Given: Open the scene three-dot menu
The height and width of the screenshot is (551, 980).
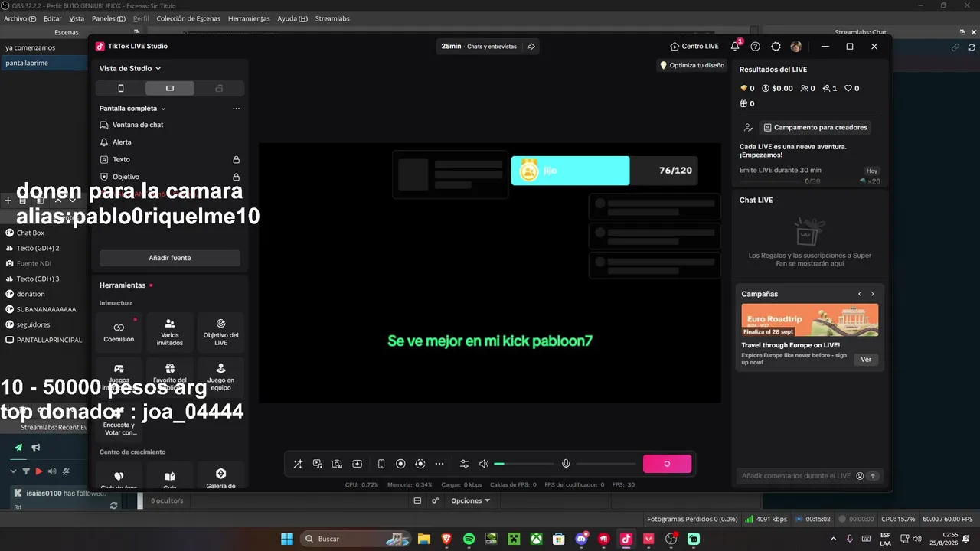Looking at the screenshot, I should [x=236, y=109].
